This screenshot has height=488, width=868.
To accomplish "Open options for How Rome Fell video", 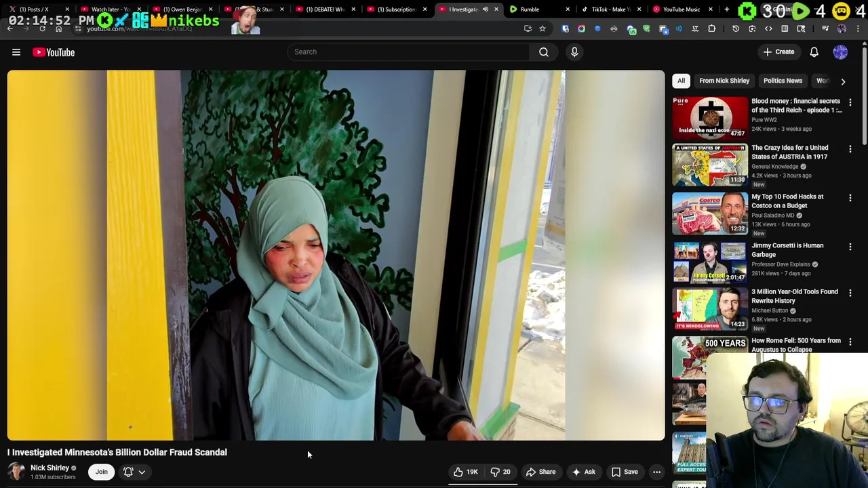I will point(850,342).
